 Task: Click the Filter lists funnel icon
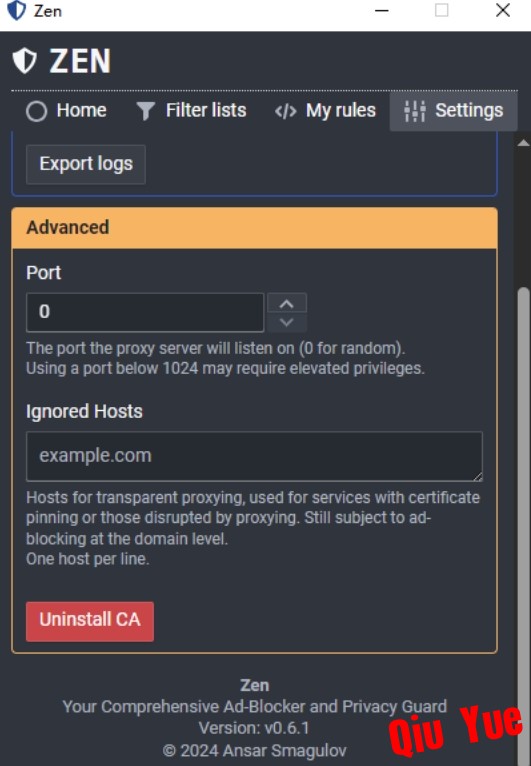tap(145, 111)
